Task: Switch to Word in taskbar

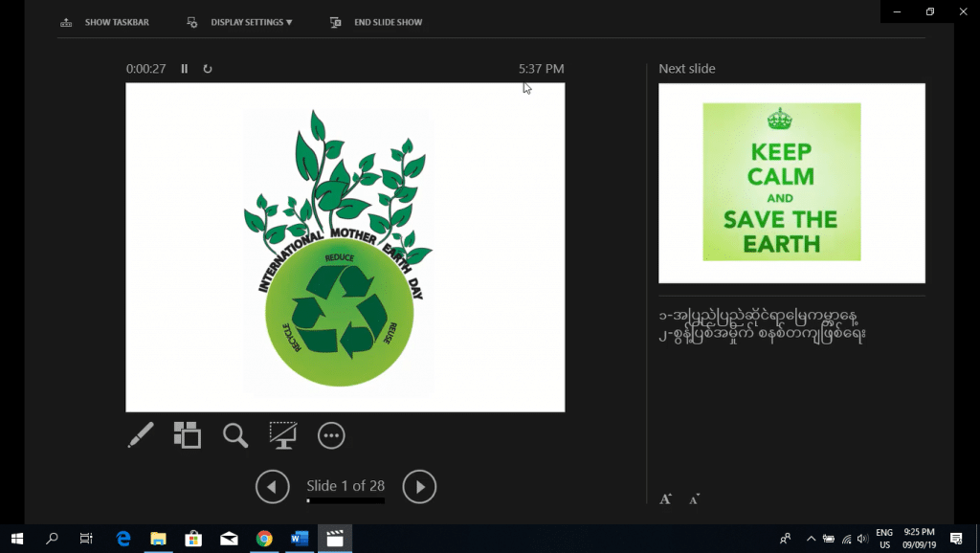Action: click(300, 539)
